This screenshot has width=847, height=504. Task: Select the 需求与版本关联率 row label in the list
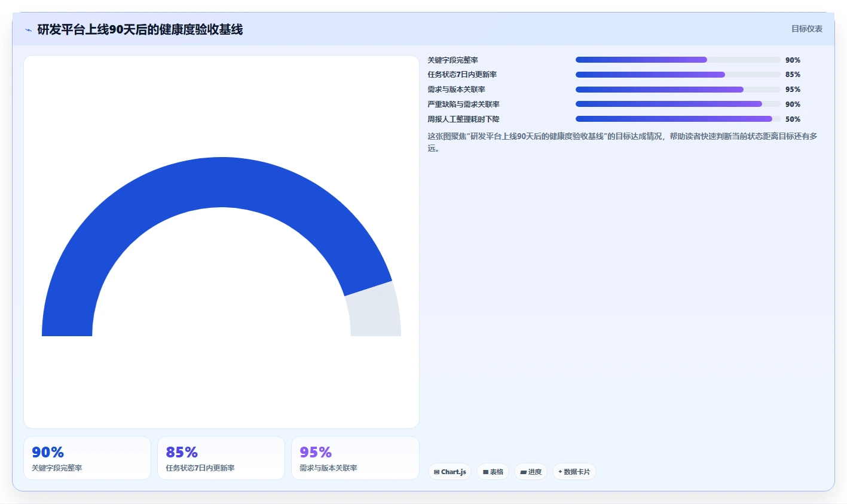click(456, 90)
